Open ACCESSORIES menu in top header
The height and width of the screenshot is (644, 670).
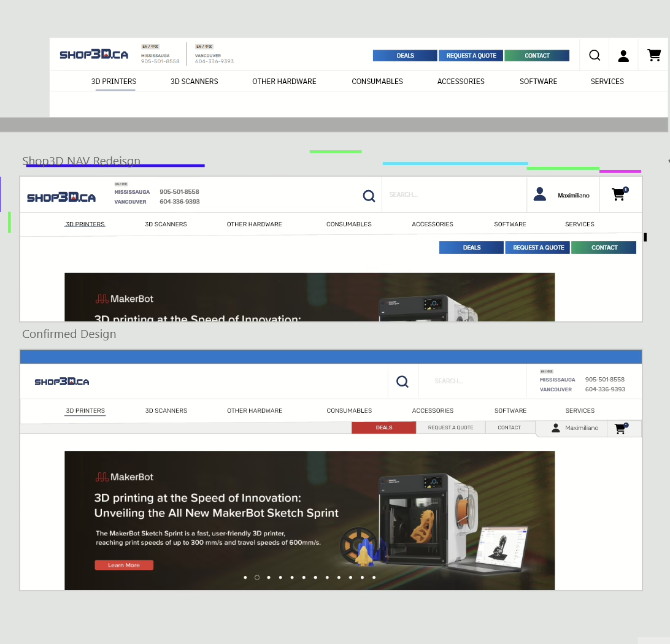[461, 81]
